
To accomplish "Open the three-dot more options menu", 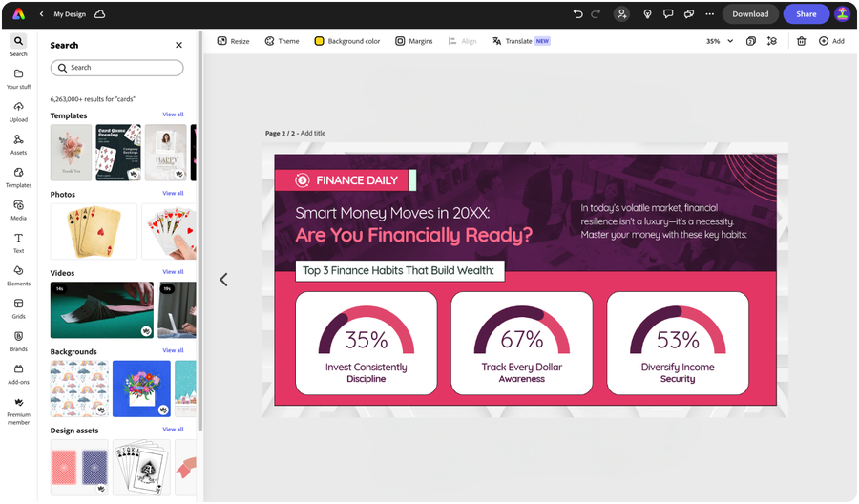I will (x=710, y=14).
